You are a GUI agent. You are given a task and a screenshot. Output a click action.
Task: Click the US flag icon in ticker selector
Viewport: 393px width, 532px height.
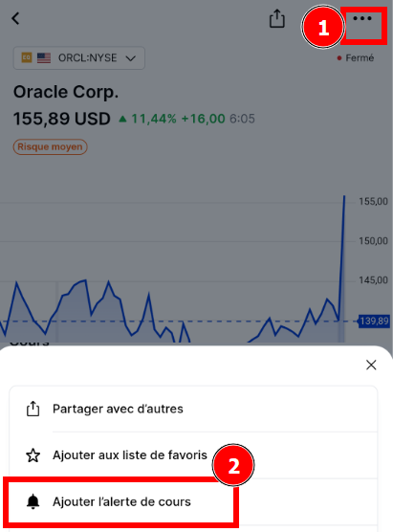pos(44,57)
